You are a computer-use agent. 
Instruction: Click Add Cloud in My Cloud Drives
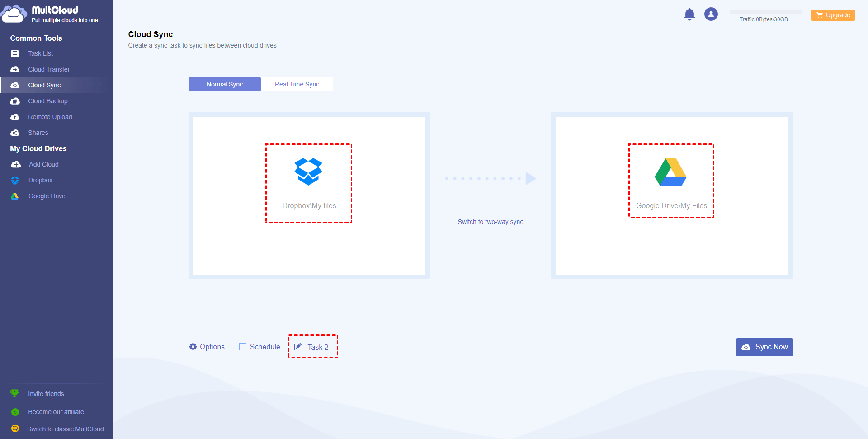click(44, 164)
